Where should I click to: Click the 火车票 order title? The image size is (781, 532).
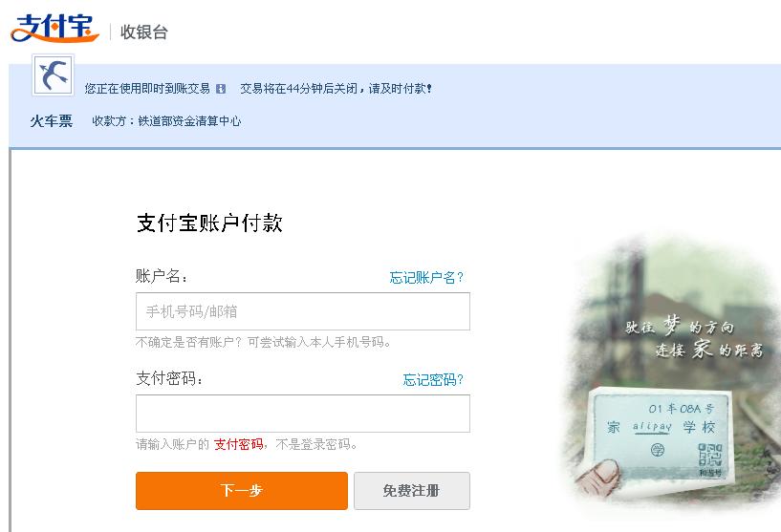[x=52, y=121]
